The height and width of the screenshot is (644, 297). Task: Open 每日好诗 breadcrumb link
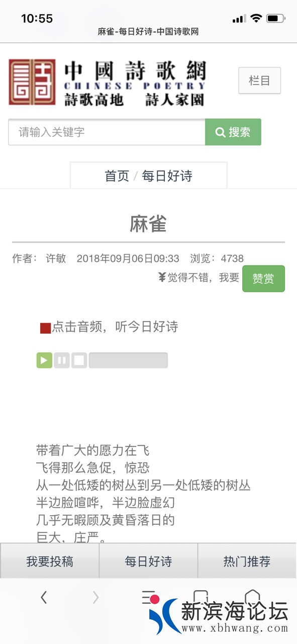pyautogui.click(x=167, y=176)
